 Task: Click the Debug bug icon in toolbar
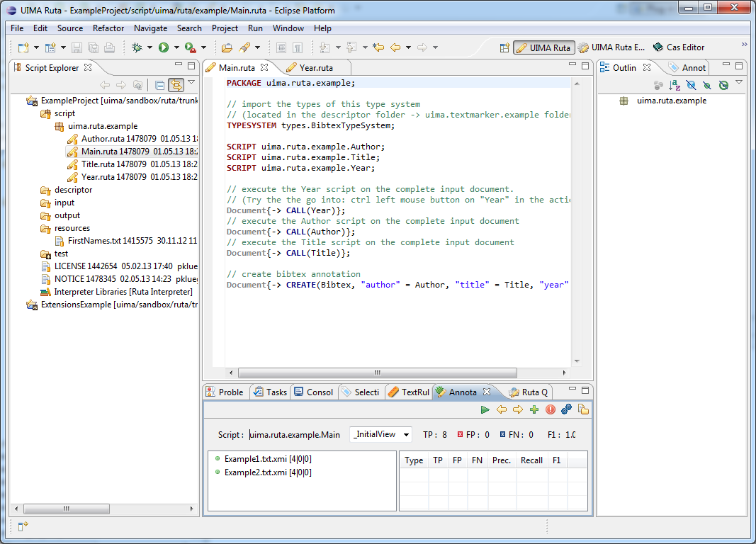(x=137, y=47)
